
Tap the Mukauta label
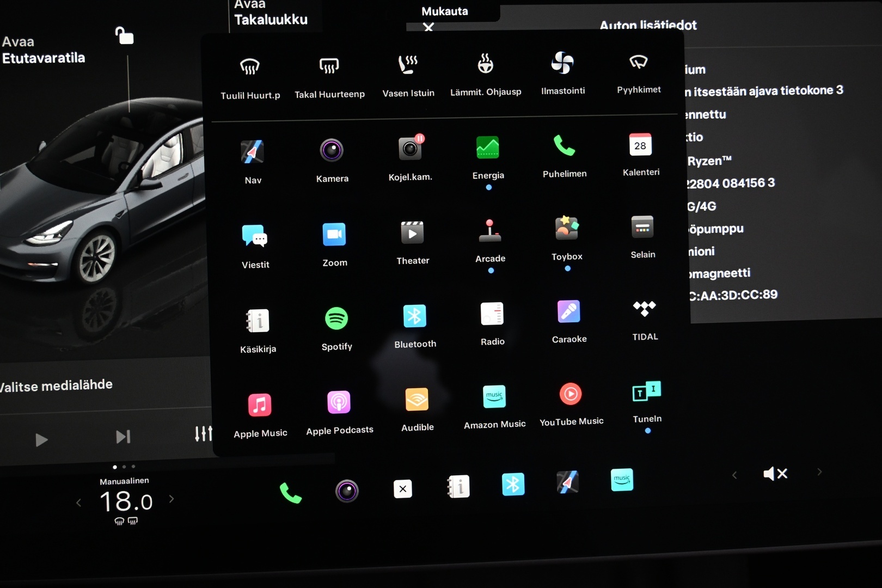(444, 11)
